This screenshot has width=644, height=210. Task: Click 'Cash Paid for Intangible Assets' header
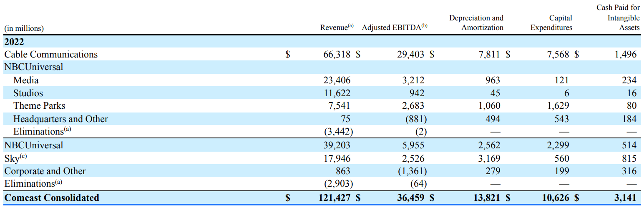[x=618, y=18]
